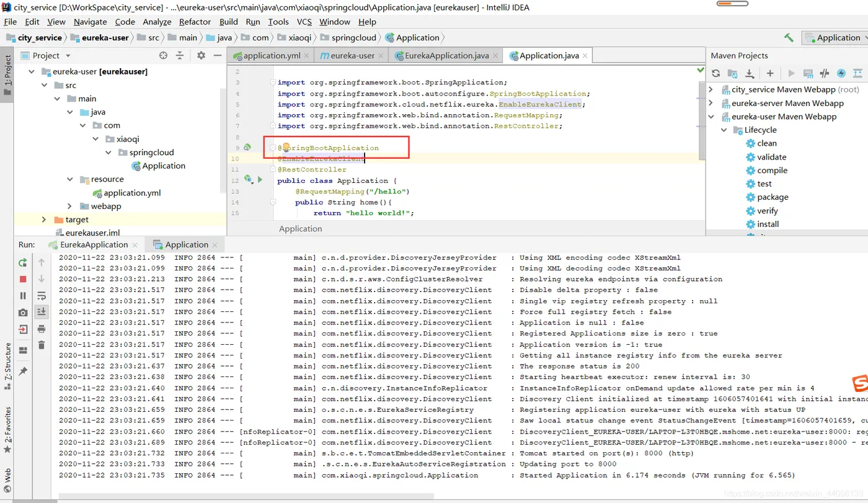Toggle the 2: Favorites tool window
The image size is (868, 503).
click(x=7, y=430)
